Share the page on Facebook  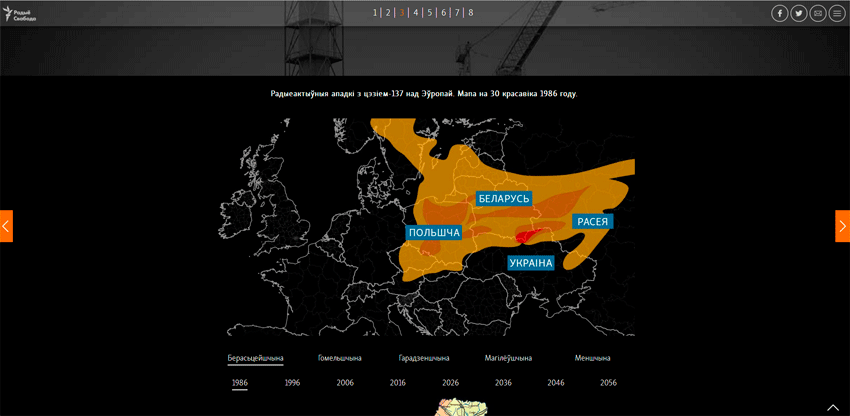click(x=780, y=13)
